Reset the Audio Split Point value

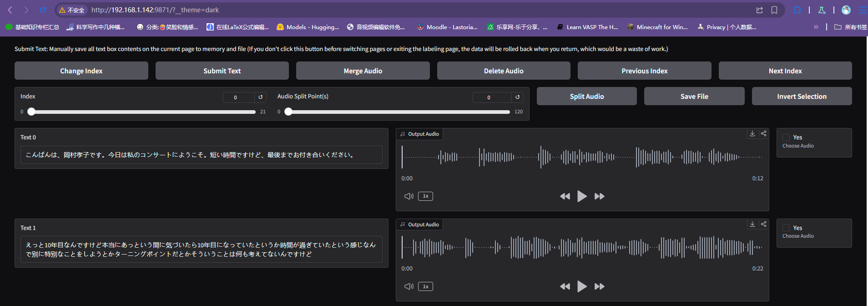pyautogui.click(x=518, y=97)
